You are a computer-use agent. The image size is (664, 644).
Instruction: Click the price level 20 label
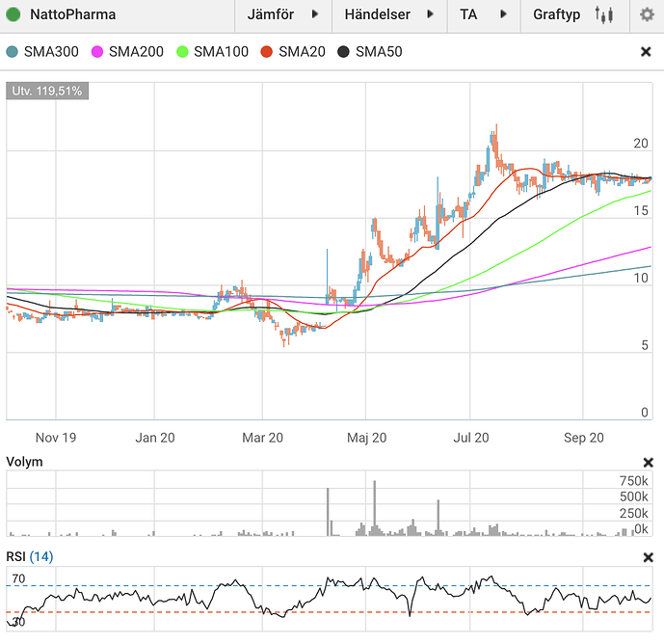click(641, 144)
